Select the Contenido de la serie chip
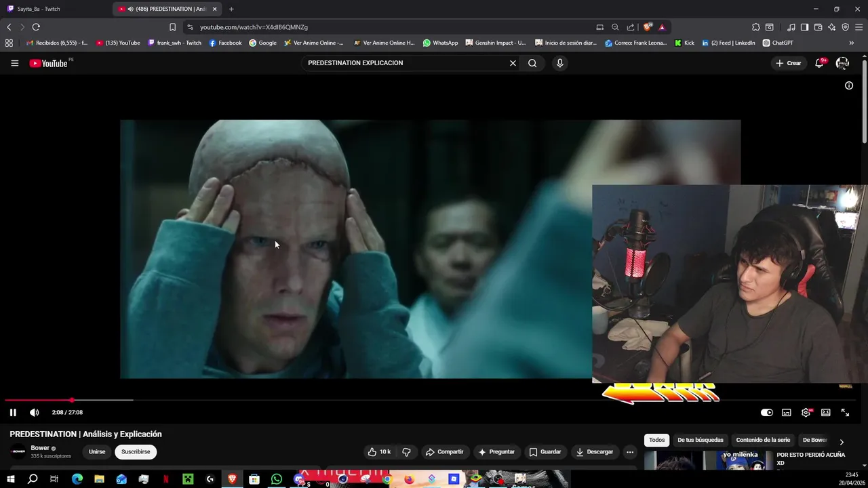Screen dimensions: 868x488 pos(763,440)
